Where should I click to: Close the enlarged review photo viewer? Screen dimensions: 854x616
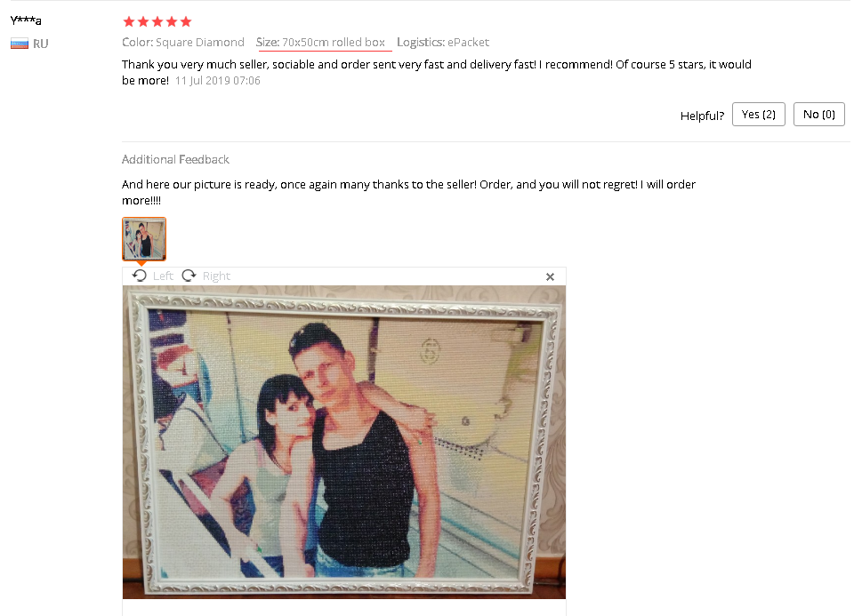click(x=550, y=277)
